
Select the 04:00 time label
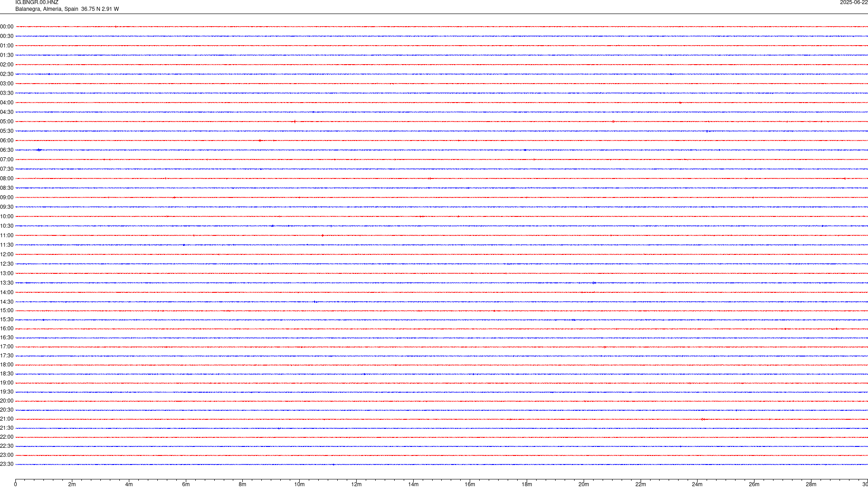pyautogui.click(x=7, y=103)
